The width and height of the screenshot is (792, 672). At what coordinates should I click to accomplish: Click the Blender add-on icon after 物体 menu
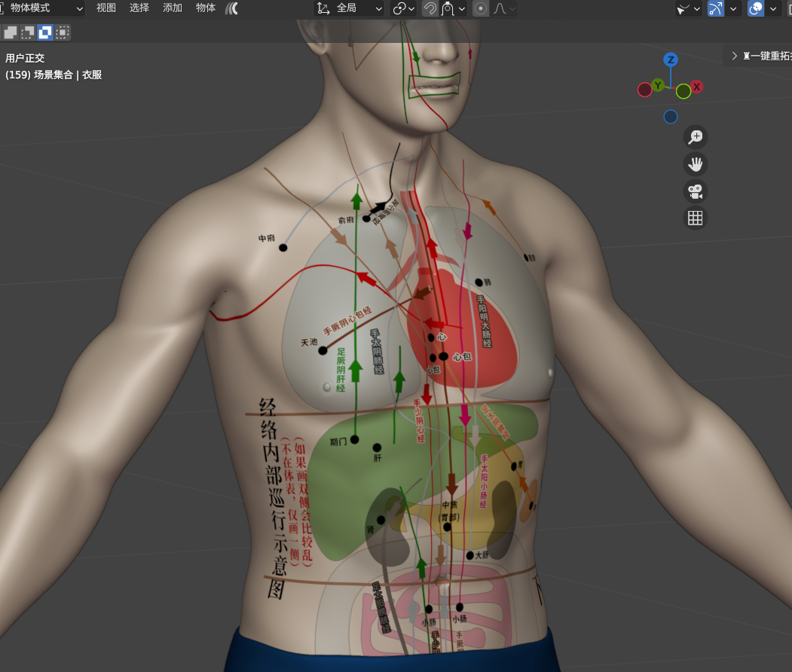232,8
